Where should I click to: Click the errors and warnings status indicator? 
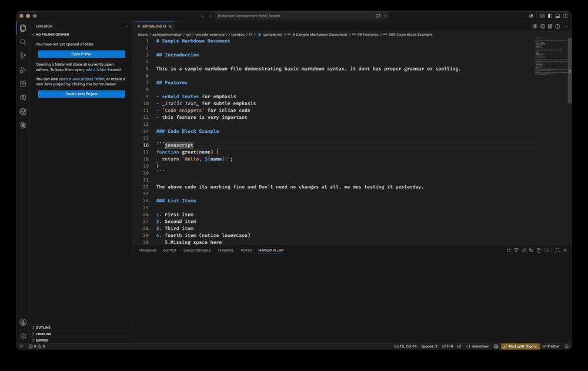(x=36, y=346)
